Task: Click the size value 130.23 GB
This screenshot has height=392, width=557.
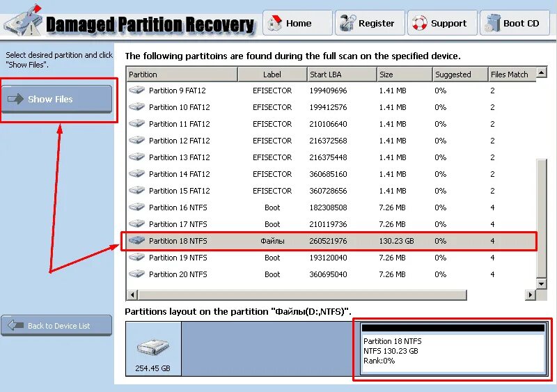Action: (396, 241)
